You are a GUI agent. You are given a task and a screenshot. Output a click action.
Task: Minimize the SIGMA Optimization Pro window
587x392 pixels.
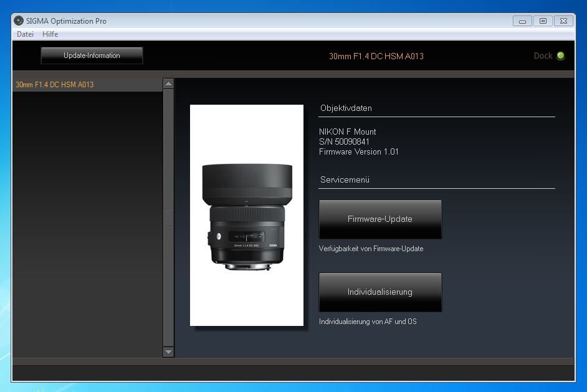point(522,21)
